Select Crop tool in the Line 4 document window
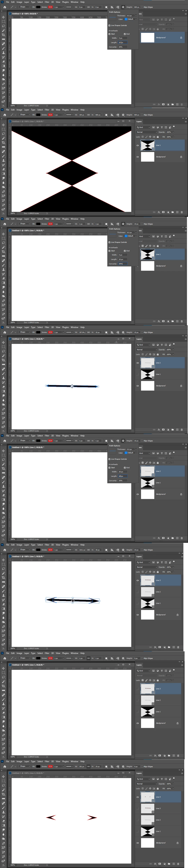 (x=4, y=794)
